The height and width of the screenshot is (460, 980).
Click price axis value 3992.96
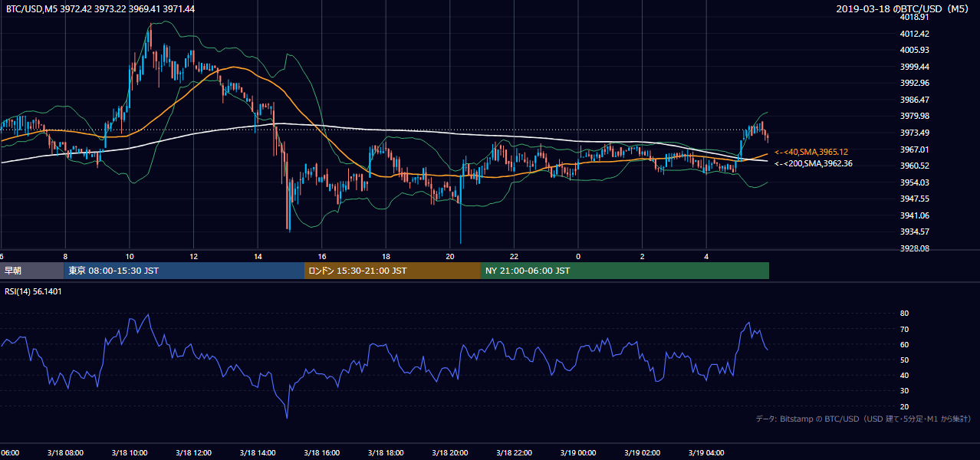(x=915, y=83)
